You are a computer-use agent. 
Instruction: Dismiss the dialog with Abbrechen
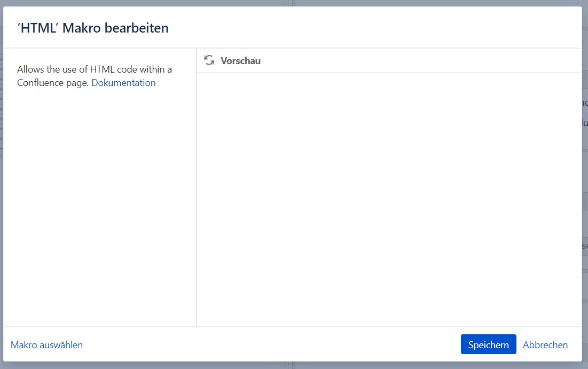545,344
